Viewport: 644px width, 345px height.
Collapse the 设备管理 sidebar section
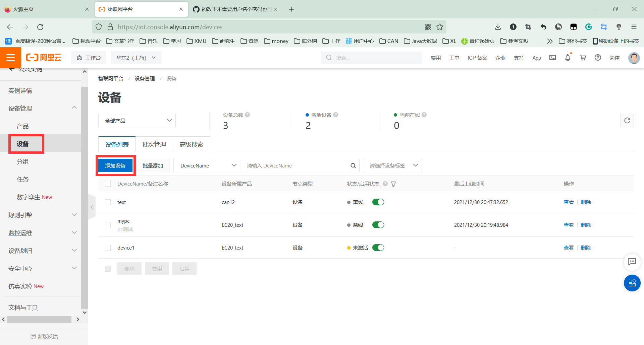click(74, 108)
